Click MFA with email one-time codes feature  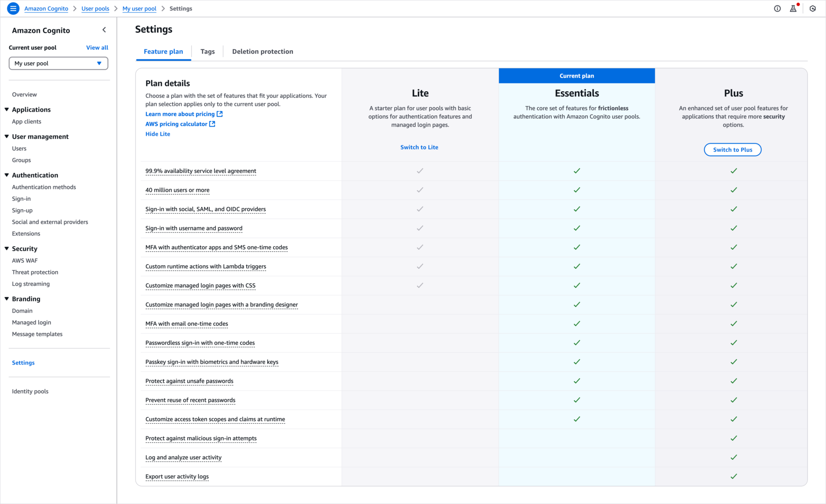coord(187,324)
